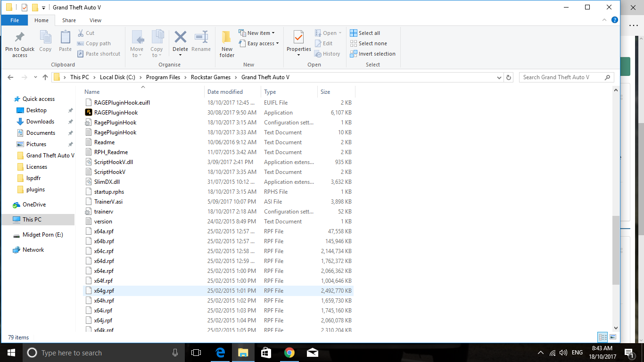Switch to large icons view
Viewport: 644px width, 362px height.
tap(613, 337)
